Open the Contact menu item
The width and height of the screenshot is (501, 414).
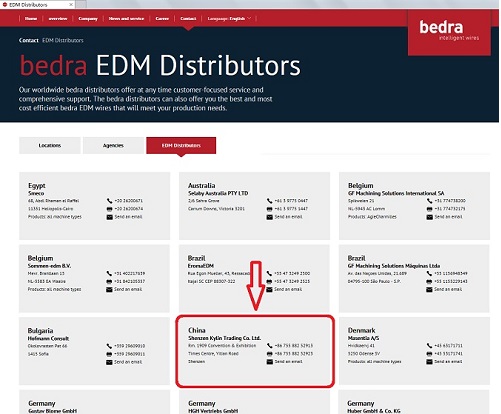tap(188, 18)
